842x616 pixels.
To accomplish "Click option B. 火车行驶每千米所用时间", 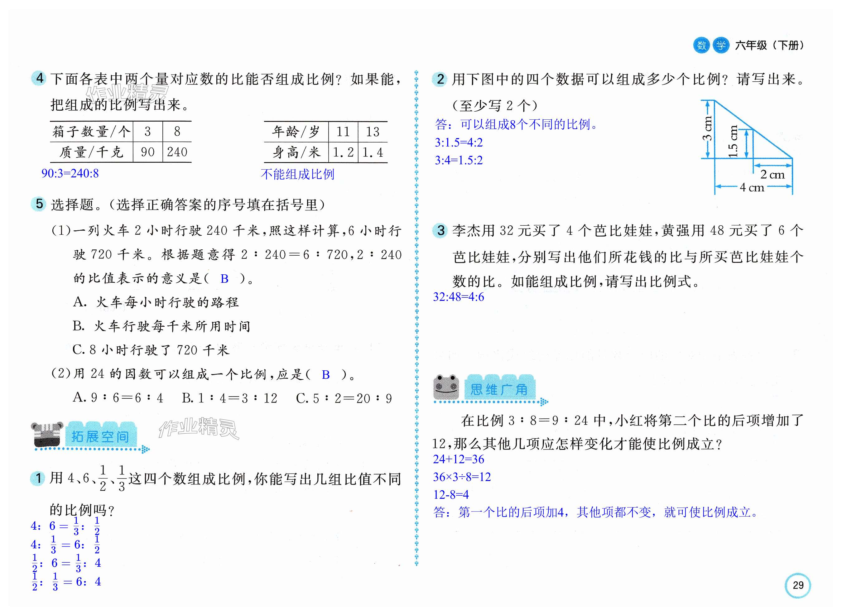I will pos(161,326).
